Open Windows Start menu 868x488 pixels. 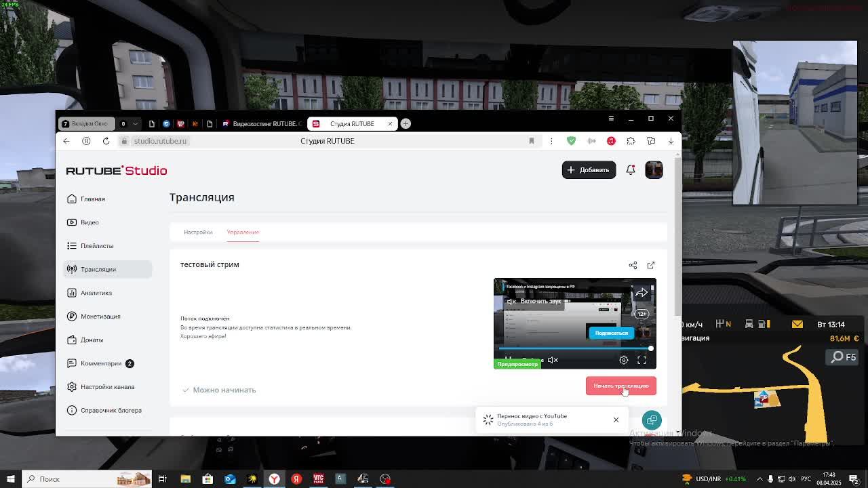(10, 479)
